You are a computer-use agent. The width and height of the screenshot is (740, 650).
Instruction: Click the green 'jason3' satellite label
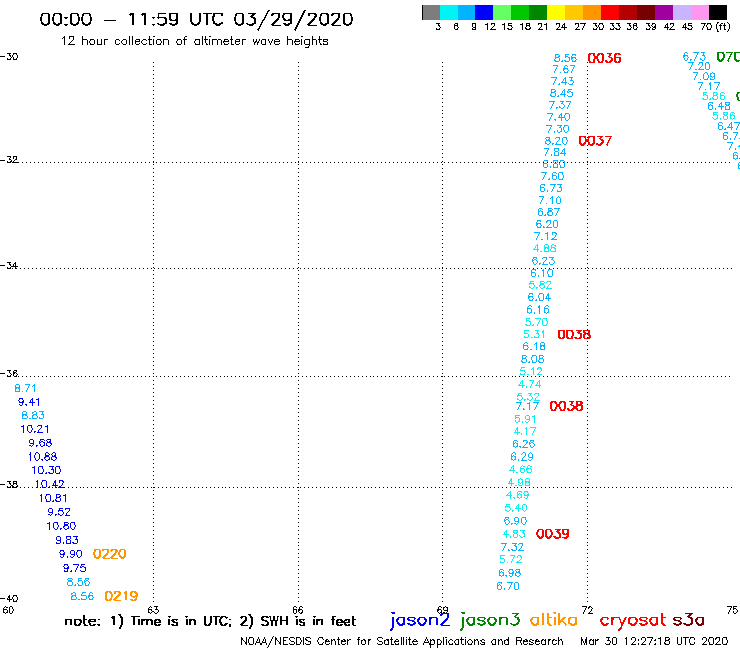point(490,620)
